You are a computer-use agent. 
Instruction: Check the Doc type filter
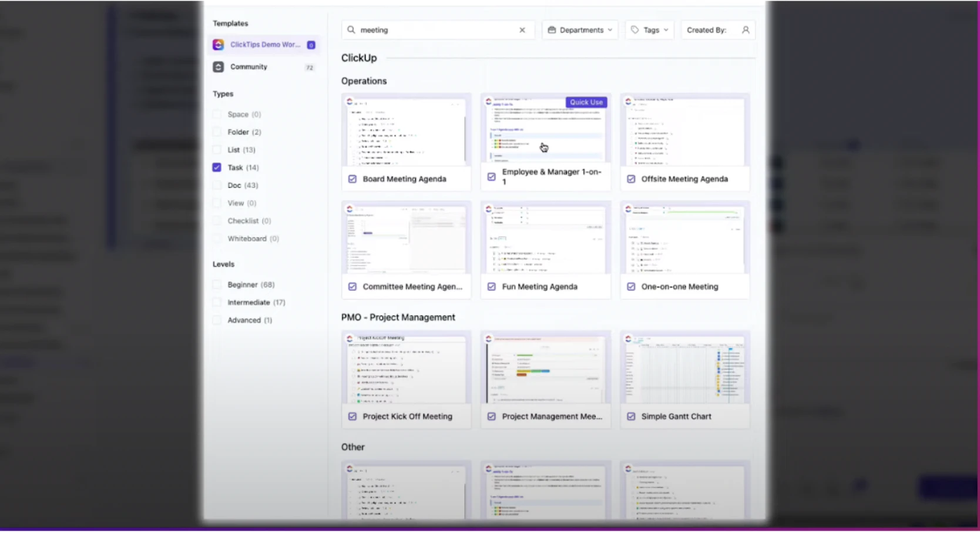(217, 185)
